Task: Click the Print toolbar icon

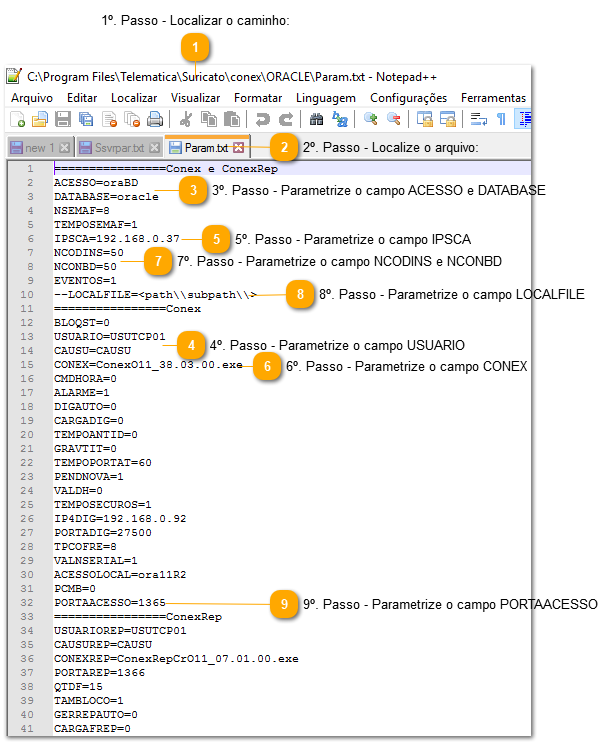Action: 155,120
